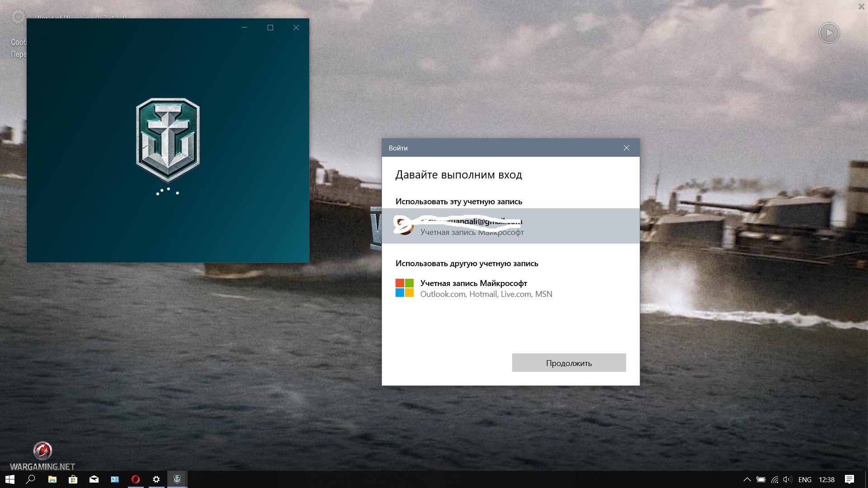Open World of Warships from the taskbar

(177, 479)
